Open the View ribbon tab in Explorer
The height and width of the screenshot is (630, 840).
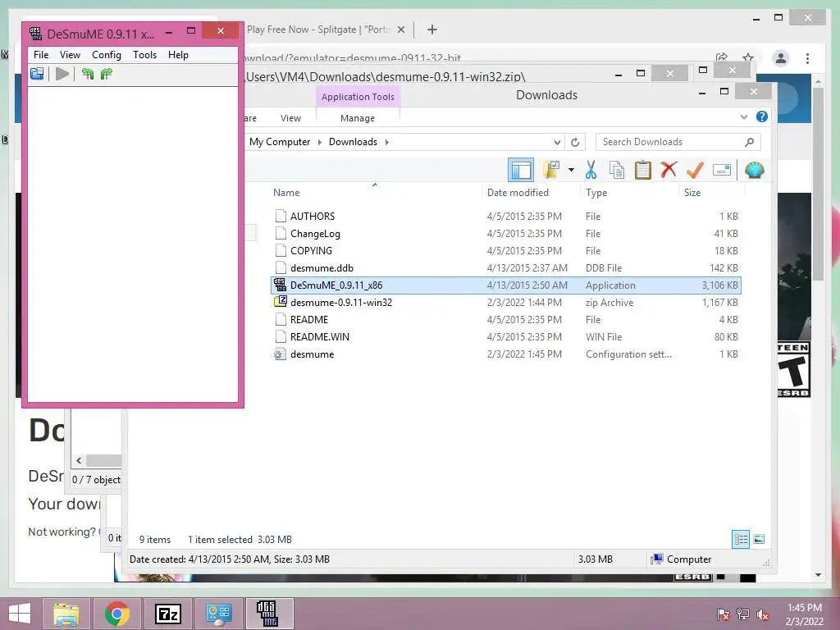pos(290,118)
